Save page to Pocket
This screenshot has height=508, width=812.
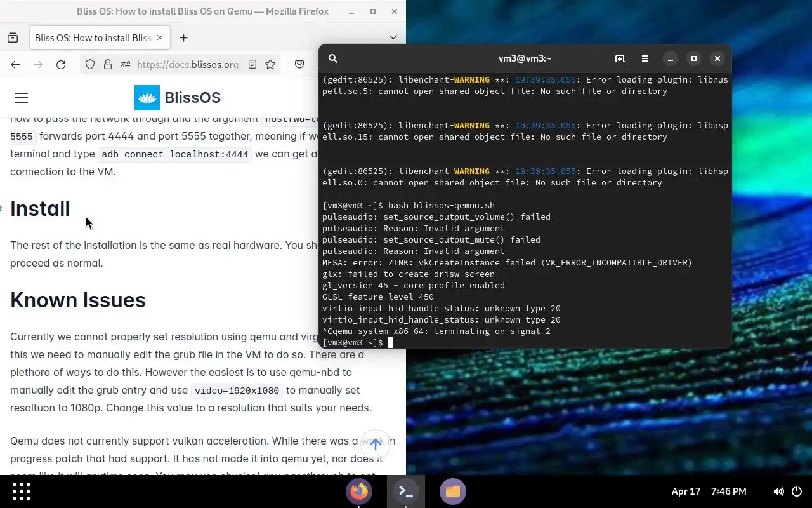pos(299,64)
